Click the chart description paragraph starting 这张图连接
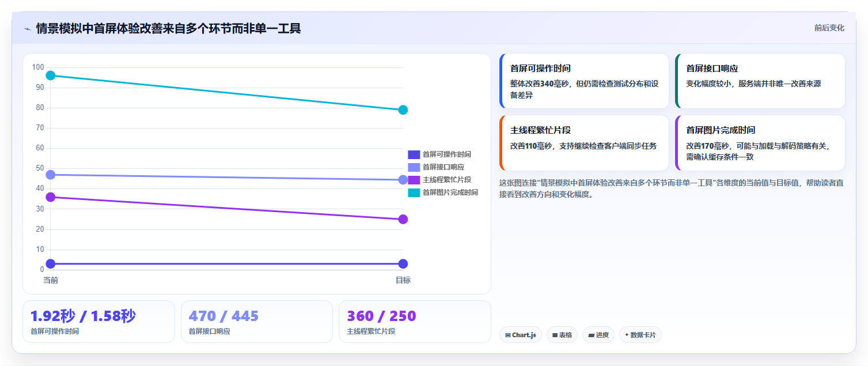This screenshot has width=868, height=366. pyautogui.click(x=672, y=188)
